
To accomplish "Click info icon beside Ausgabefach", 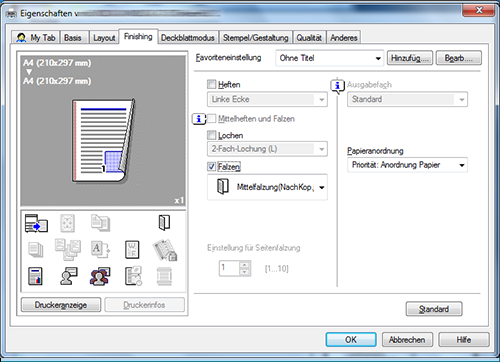I will click(x=337, y=85).
